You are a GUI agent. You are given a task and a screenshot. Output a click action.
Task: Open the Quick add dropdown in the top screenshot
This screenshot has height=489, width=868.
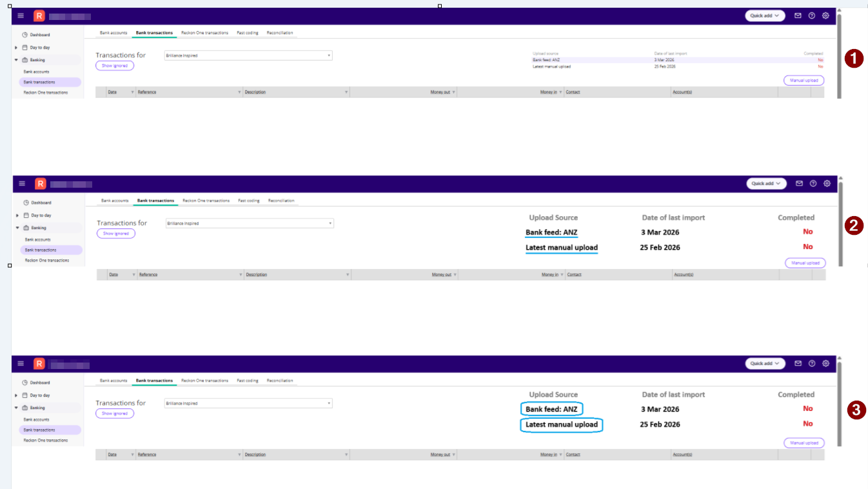(765, 15)
